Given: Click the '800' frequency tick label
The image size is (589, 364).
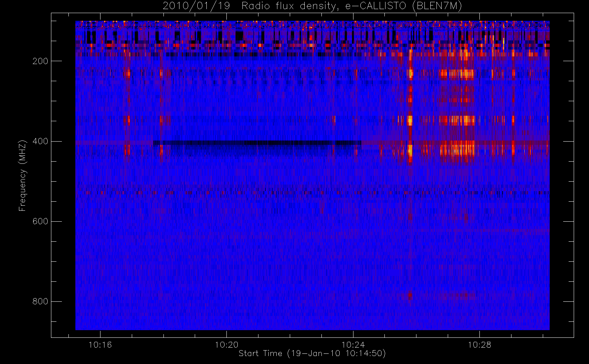Looking at the screenshot, I should (40, 301).
